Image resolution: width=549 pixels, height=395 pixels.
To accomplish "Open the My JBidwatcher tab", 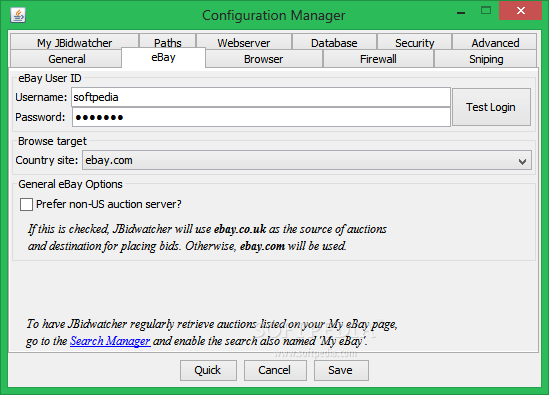I will [x=75, y=43].
